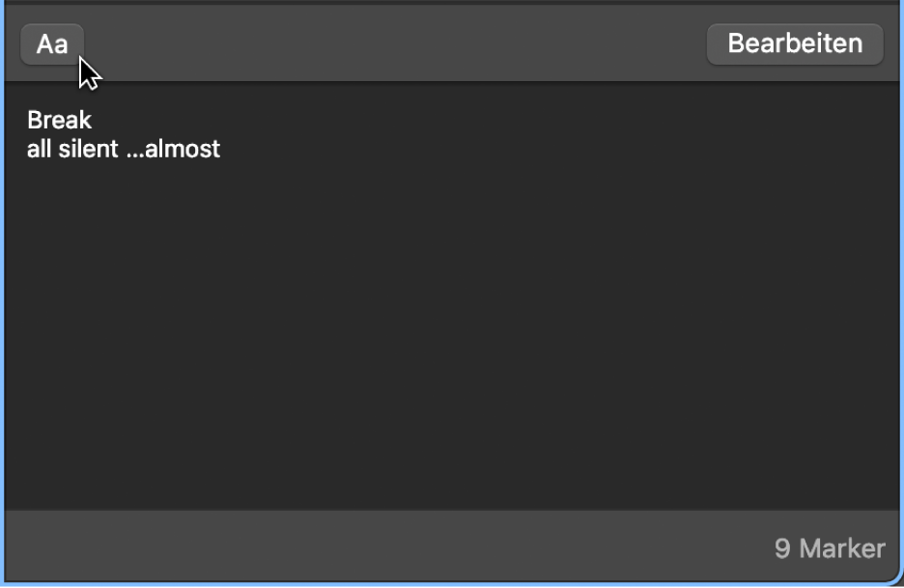This screenshot has width=904, height=588.
Task: Place cursor at end of "all silent ...almost"
Action: click(222, 150)
